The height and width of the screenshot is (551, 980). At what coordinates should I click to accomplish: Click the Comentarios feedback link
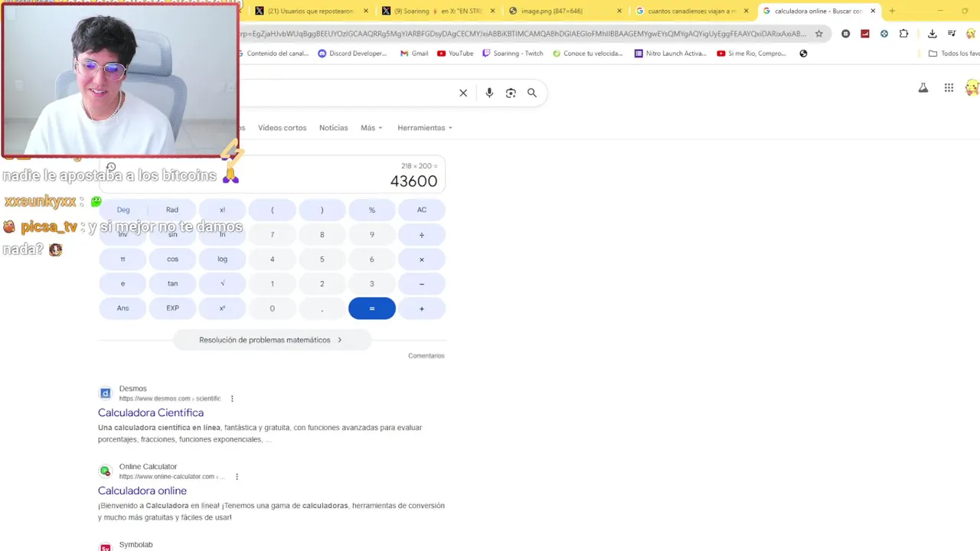(x=426, y=356)
